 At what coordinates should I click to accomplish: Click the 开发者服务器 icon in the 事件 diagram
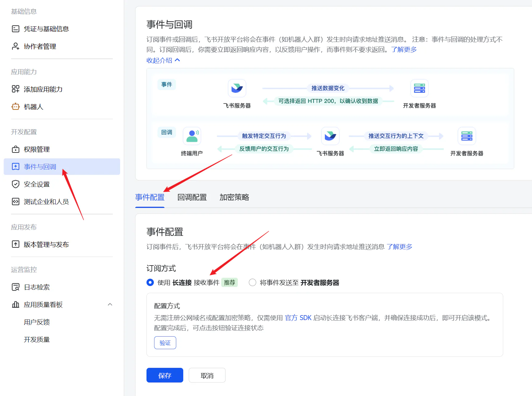[x=419, y=88]
